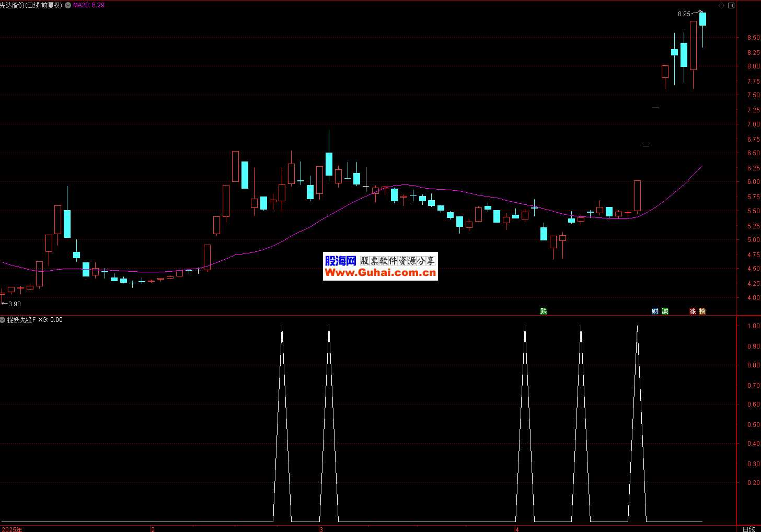The width and height of the screenshot is (761, 532).
Task: Click the month 4 timeline marker
Action: click(517, 529)
